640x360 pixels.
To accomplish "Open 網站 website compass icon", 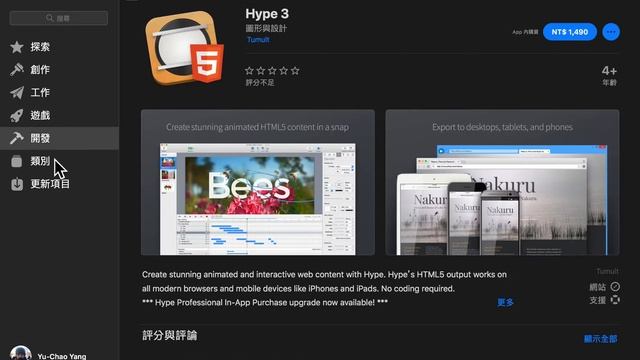I will [615, 287].
